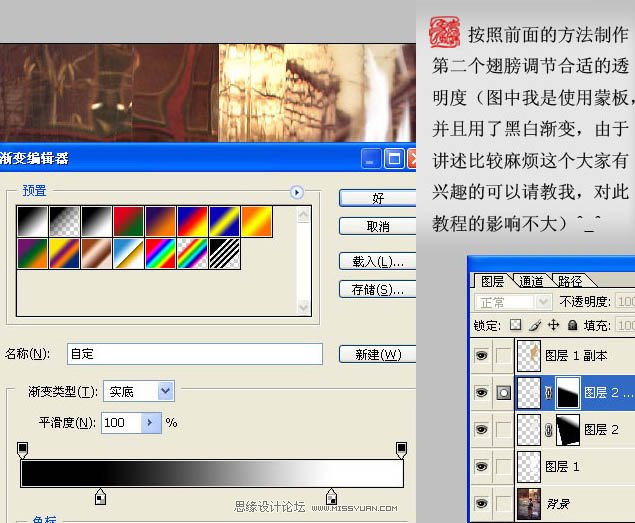The image size is (635, 523).
Task: Select the orange-yellow-orange gradient preset
Action: [x=257, y=221]
